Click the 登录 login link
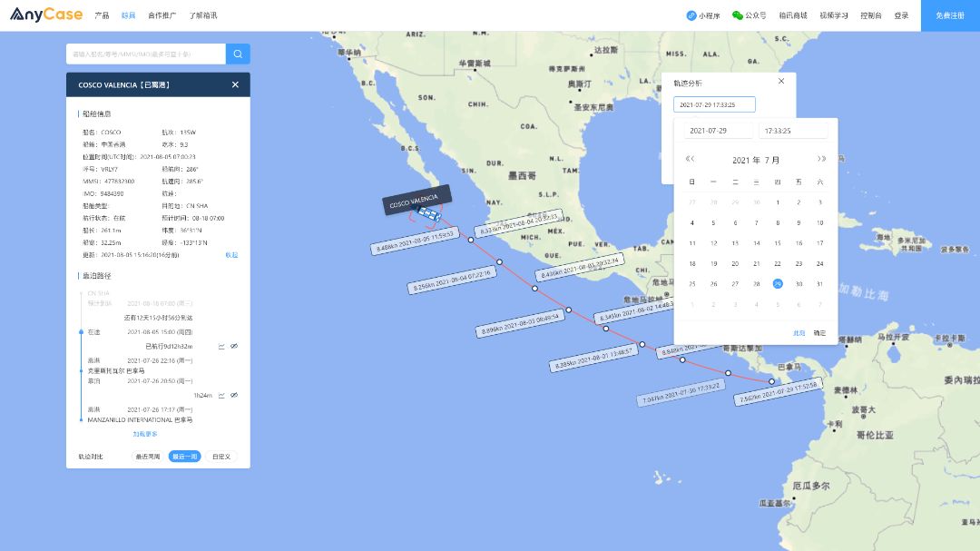Viewport: 980px width, 551px height. [x=901, y=15]
